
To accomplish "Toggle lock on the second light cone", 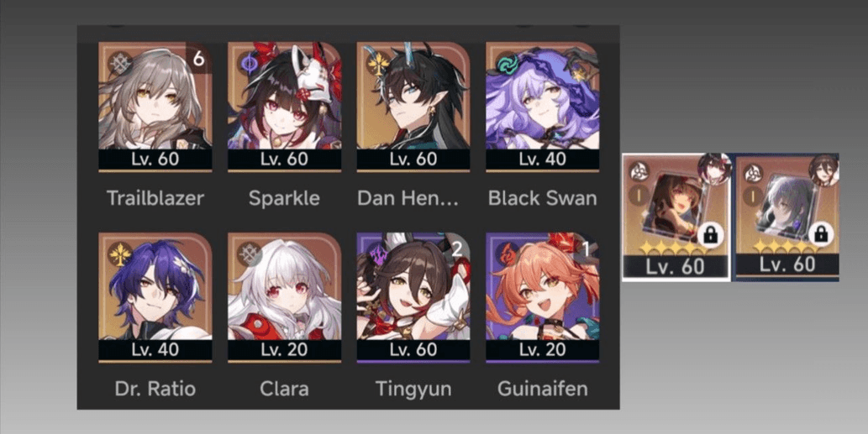I will pos(821,234).
